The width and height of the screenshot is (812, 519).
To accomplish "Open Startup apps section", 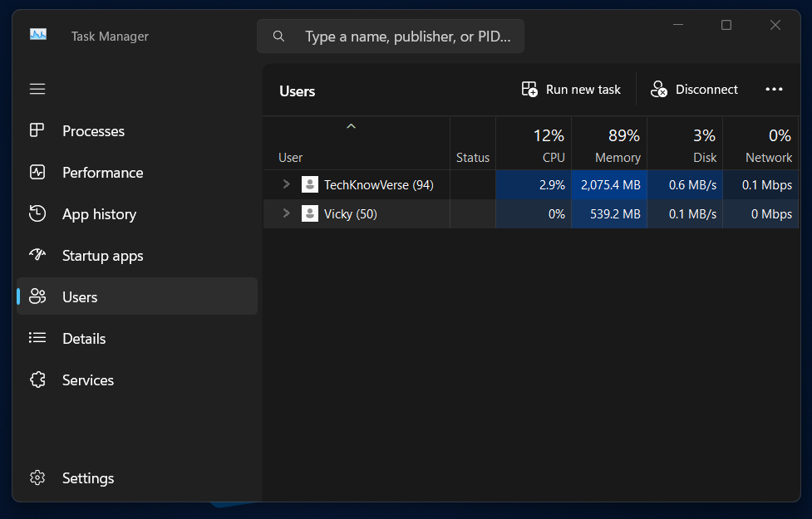I will tap(102, 256).
